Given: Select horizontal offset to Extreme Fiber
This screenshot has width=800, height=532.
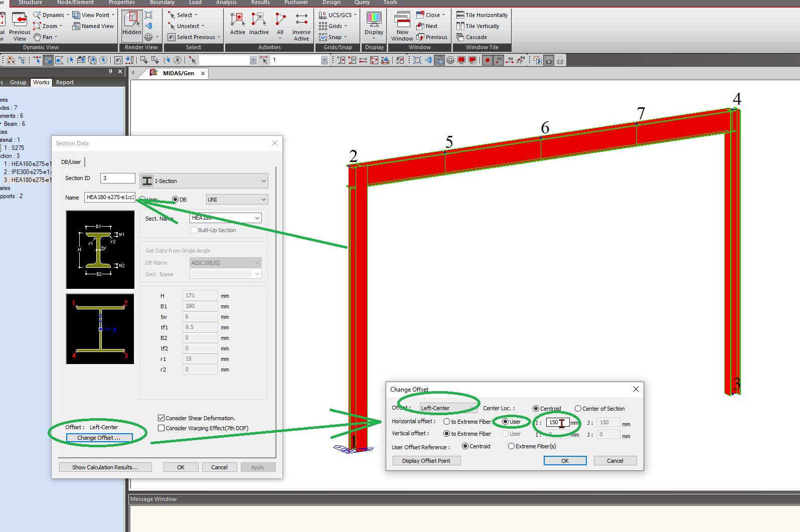Looking at the screenshot, I should pyautogui.click(x=446, y=422).
